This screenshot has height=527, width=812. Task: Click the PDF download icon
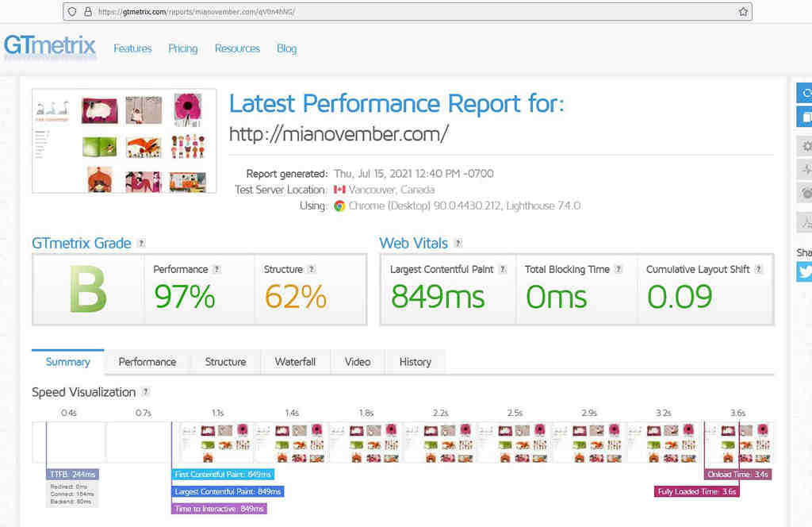coord(806,223)
